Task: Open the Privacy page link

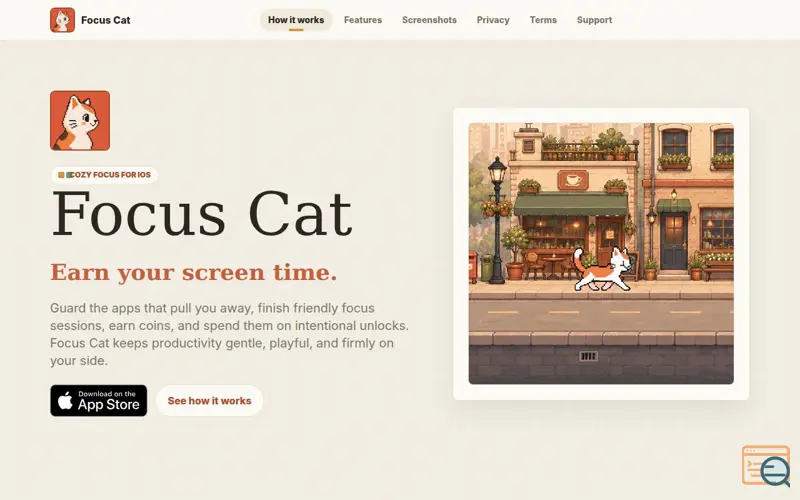Action: [493, 20]
